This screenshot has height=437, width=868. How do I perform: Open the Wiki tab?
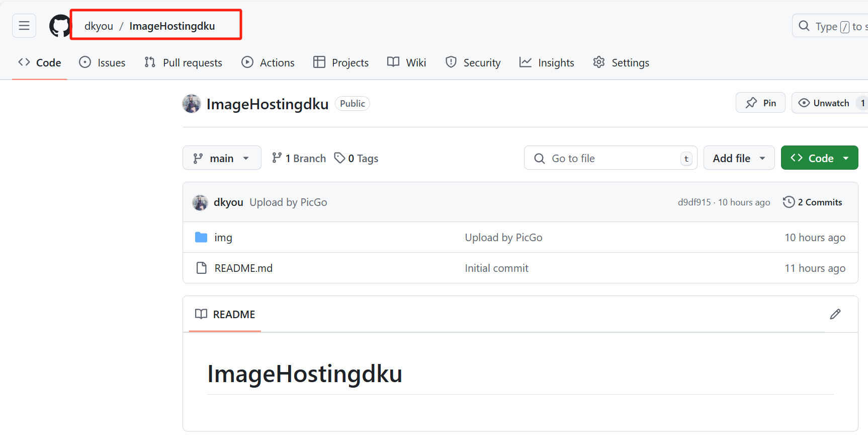point(407,62)
